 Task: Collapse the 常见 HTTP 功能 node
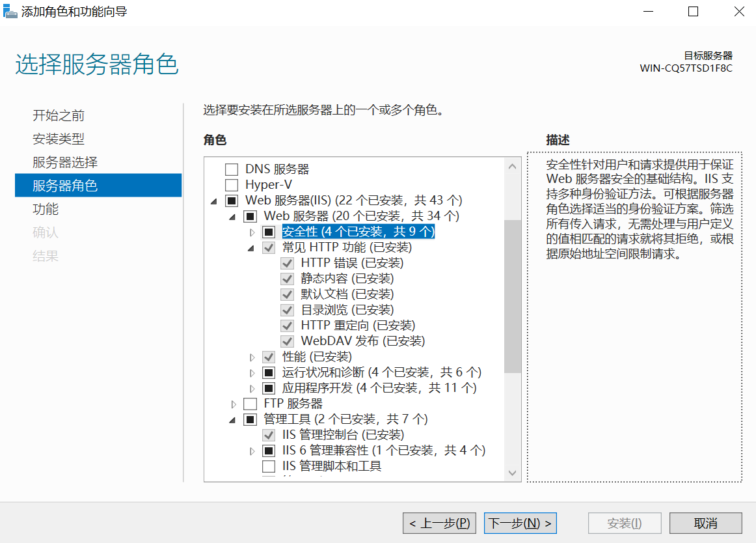click(x=250, y=249)
